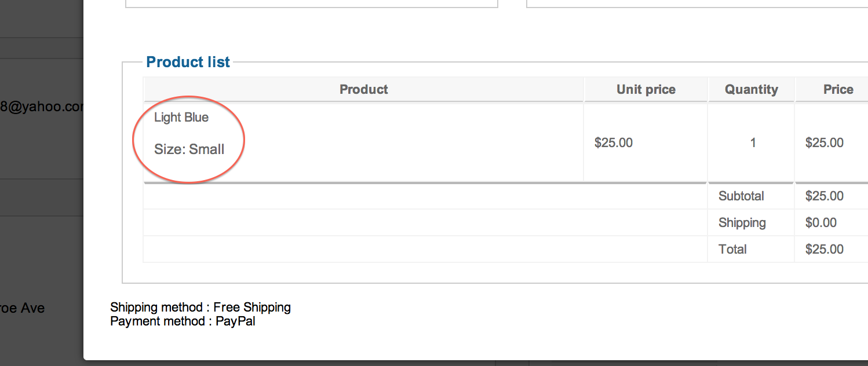
Task: Click the $0.00 shipping amount
Action: 820,223
